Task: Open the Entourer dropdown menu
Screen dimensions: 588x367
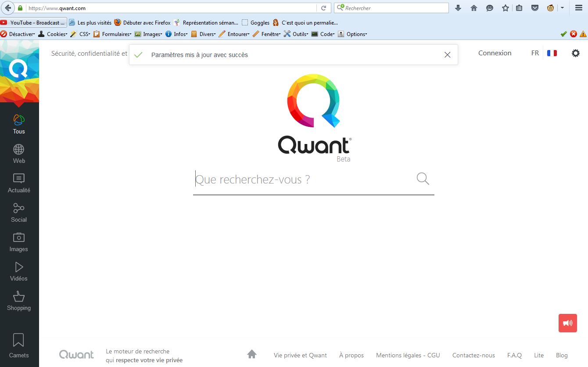Action: pyautogui.click(x=234, y=34)
